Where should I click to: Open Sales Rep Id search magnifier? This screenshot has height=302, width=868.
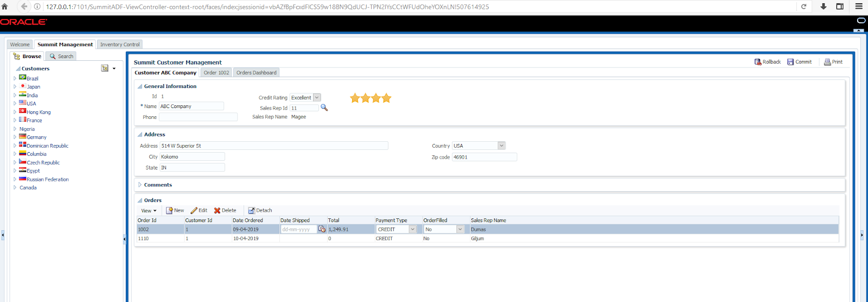(324, 108)
